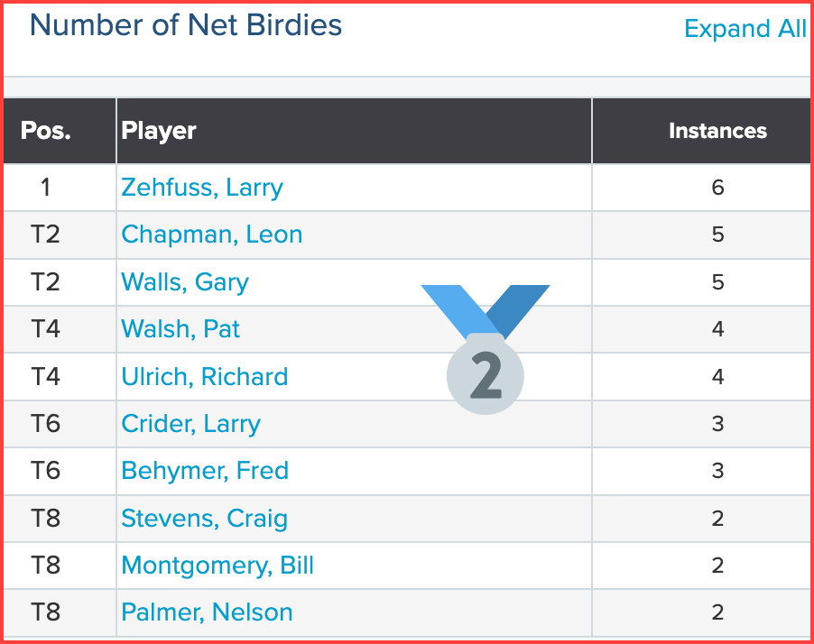Select Chapman, Leon from the leaderboard

(211, 235)
